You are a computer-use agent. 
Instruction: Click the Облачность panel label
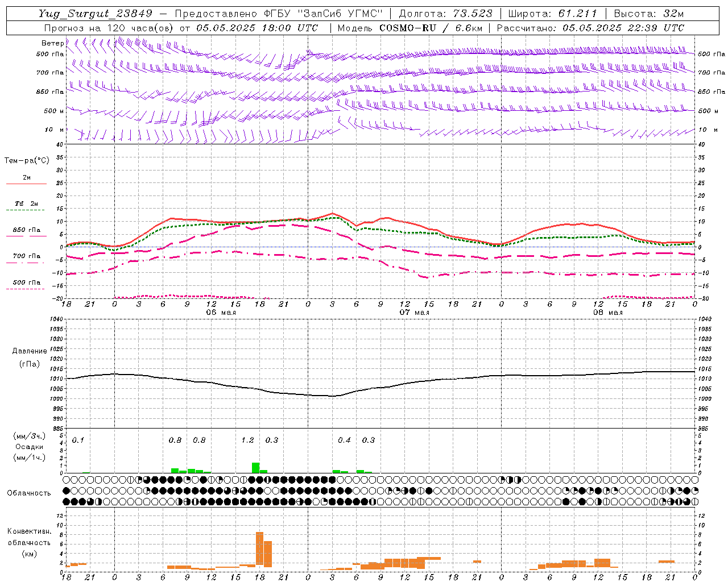coord(28,493)
